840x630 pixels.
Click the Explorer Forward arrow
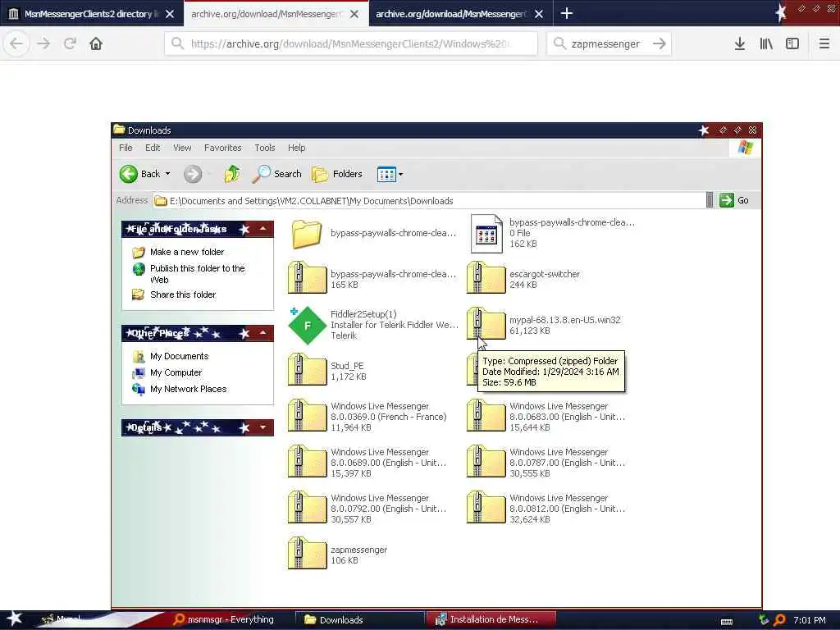[x=193, y=174]
